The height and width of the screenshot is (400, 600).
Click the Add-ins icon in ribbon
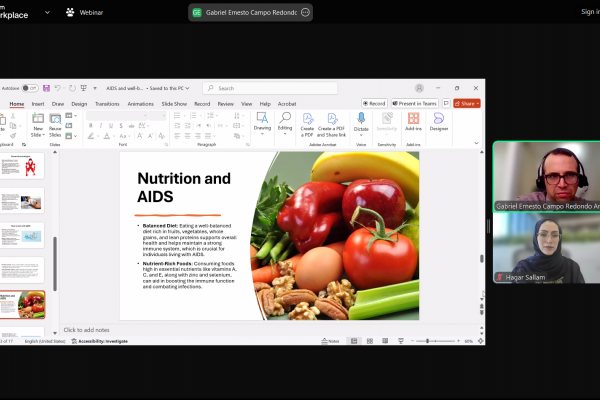coord(413,121)
